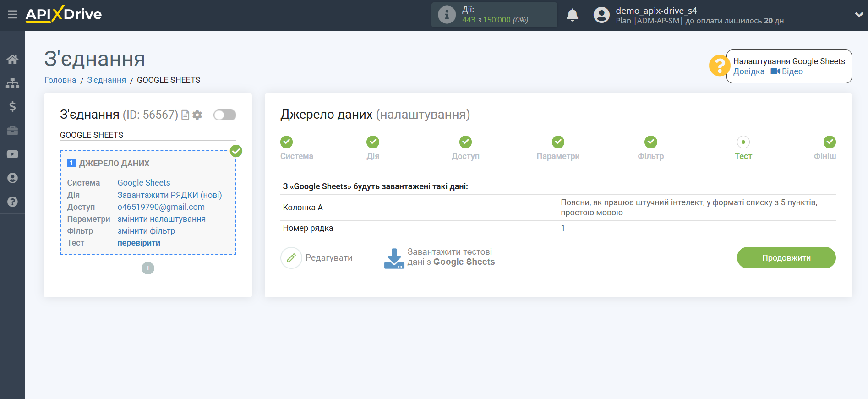Click the Редагувати edit button
This screenshot has height=399, width=868.
[x=317, y=258]
